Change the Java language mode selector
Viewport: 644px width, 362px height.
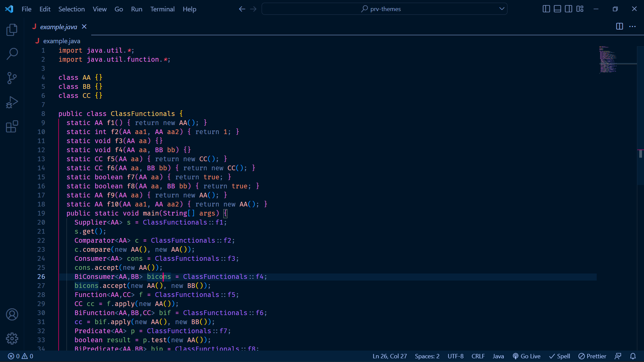point(498,356)
